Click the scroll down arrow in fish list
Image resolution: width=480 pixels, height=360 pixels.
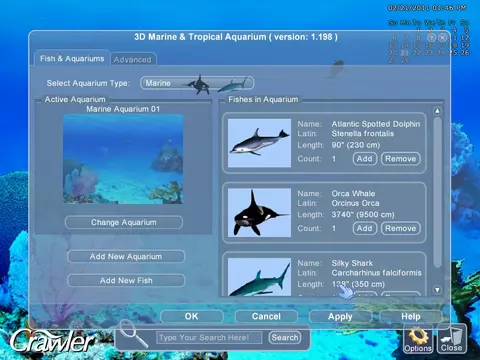pyautogui.click(x=437, y=290)
